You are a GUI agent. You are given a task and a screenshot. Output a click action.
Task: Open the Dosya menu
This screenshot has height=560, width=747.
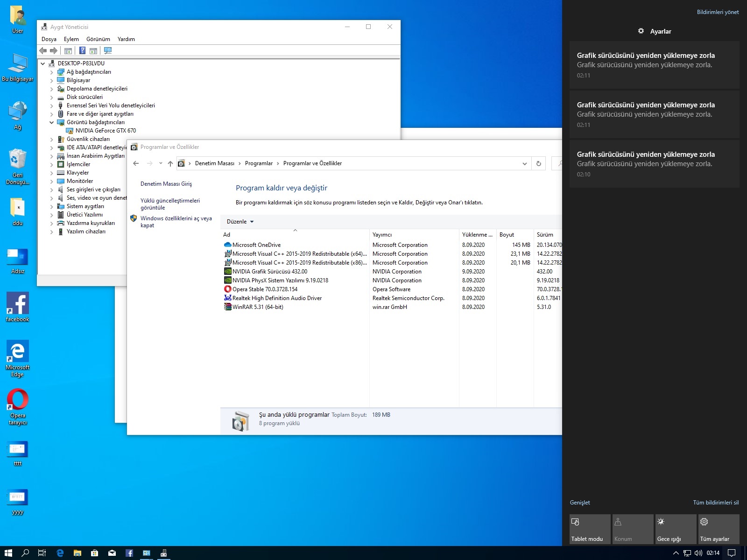coord(49,39)
